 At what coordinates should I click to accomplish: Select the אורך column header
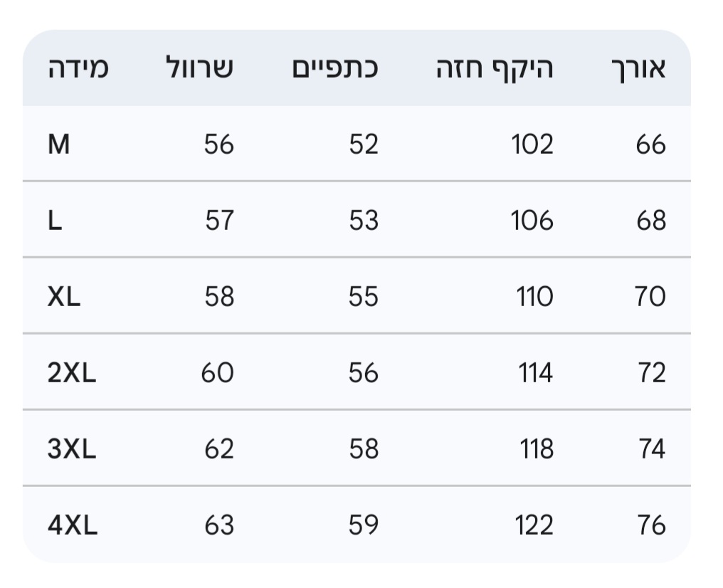pos(638,68)
